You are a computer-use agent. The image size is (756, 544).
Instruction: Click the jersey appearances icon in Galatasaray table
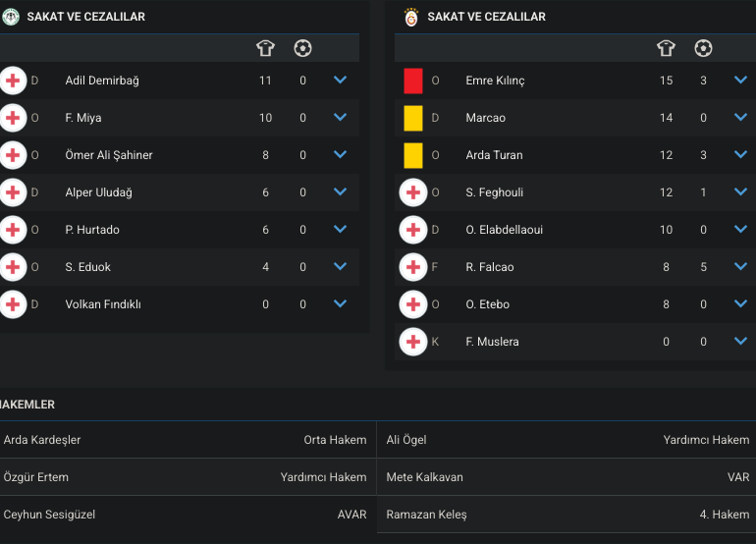666,48
